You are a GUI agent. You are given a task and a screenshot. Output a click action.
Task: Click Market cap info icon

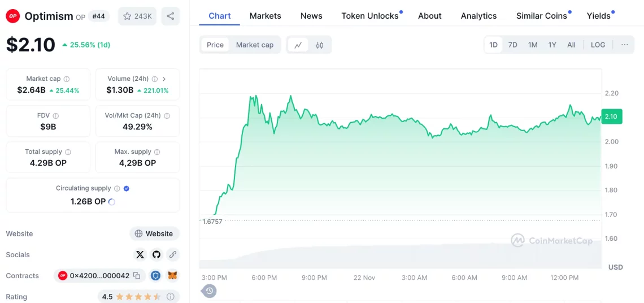tap(67, 79)
